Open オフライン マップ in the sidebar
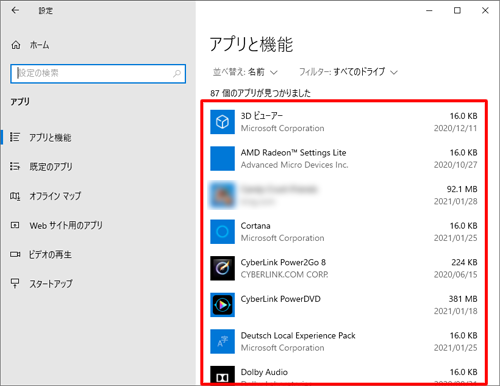The image size is (500, 386). coord(55,196)
